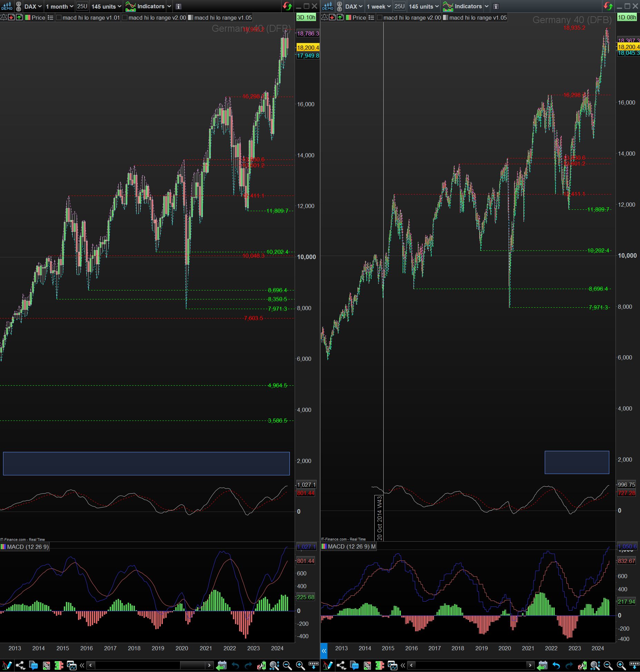Viewport: 640px width, 672px height.
Task: Open DAX instrument dropdown in right chart
Action: (354, 7)
